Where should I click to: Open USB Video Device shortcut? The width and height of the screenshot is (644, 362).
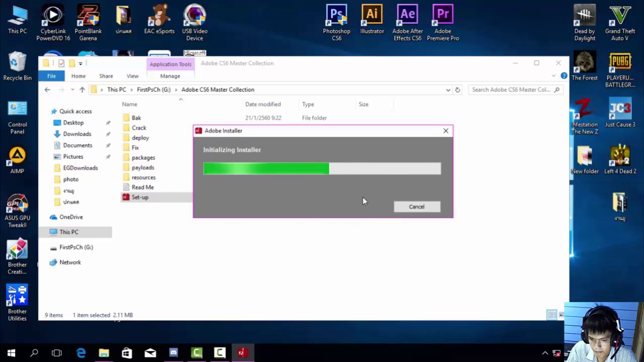pos(195,23)
